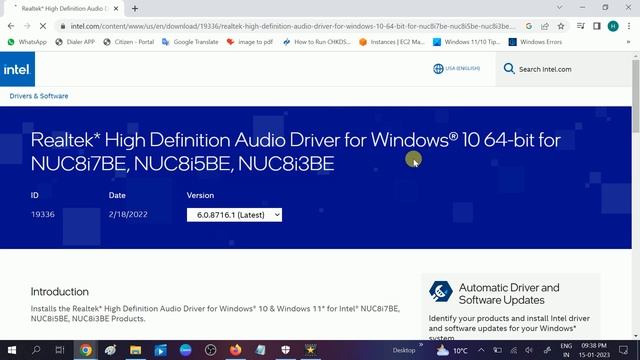Open the notification center icon
Screen dimensions: 640x360
(623, 350)
